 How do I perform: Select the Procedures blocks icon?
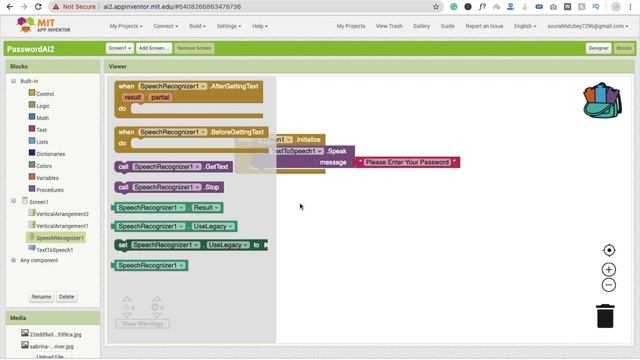click(x=32, y=189)
